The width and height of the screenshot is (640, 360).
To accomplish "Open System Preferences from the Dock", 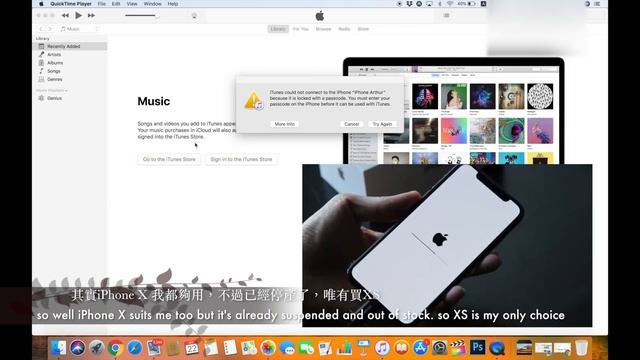I will [x=440, y=348].
